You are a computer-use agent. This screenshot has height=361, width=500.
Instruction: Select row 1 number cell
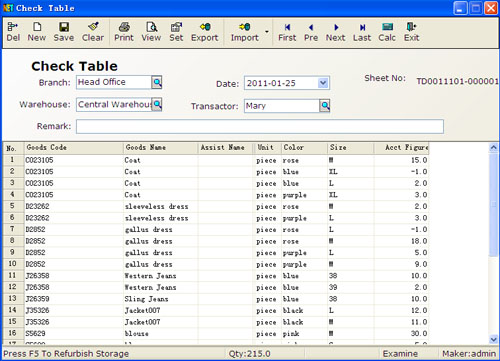click(13, 160)
